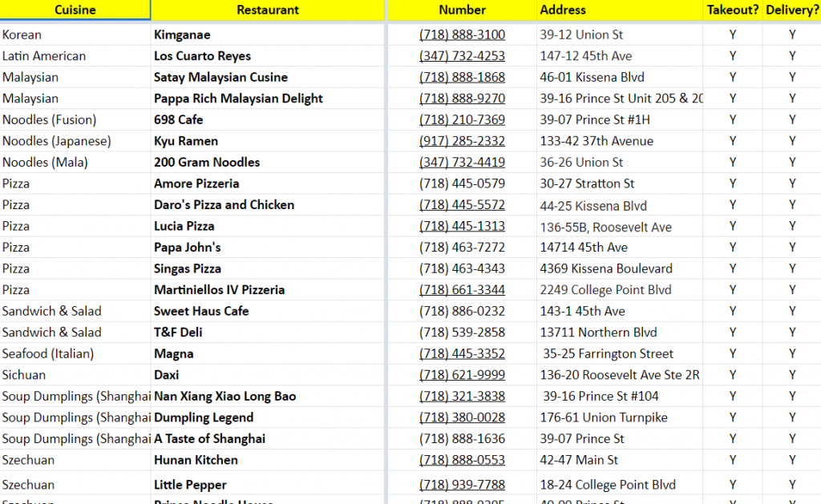Select the Amore Pizzeria cell
Screen dimensions: 821x504
tap(268, 183)
